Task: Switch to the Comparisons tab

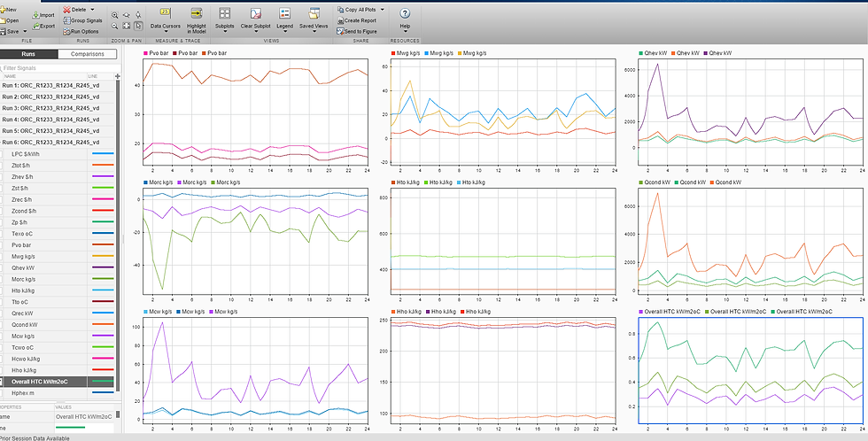Action: click(88, 54)
